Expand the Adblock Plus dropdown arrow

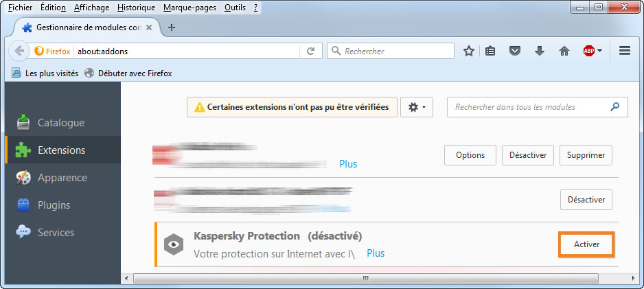[599, 51]
